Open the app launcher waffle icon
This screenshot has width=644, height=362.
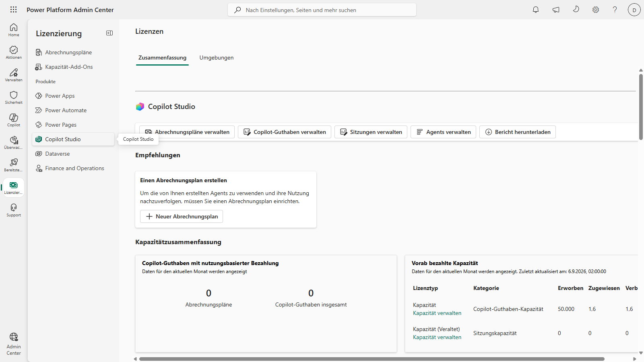pyautogui.click(x=13, y=10)
